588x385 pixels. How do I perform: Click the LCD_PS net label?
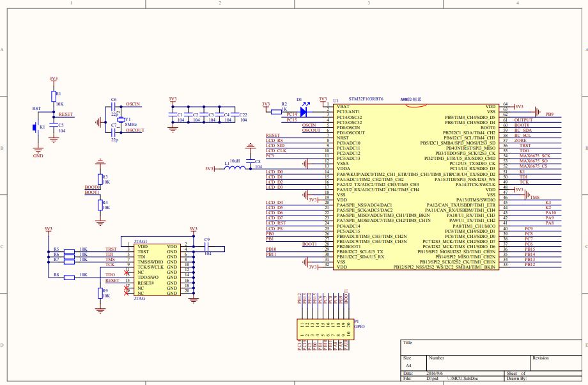coord(274,228)
